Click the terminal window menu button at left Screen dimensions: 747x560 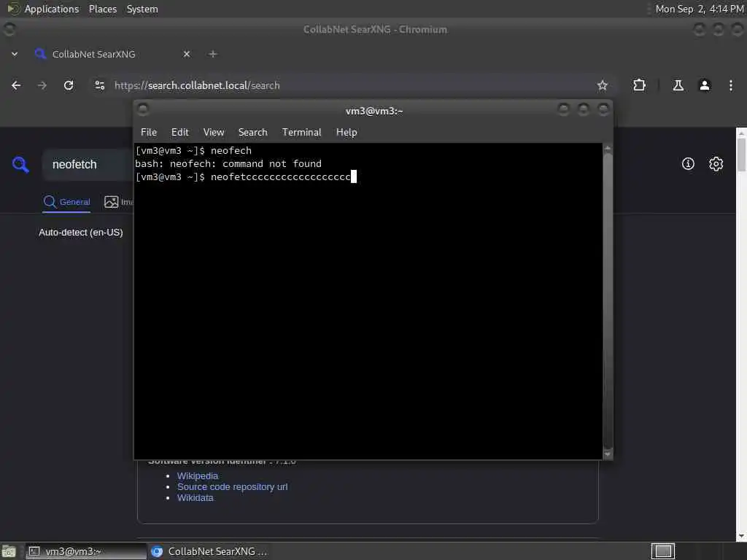click(143, 109)
